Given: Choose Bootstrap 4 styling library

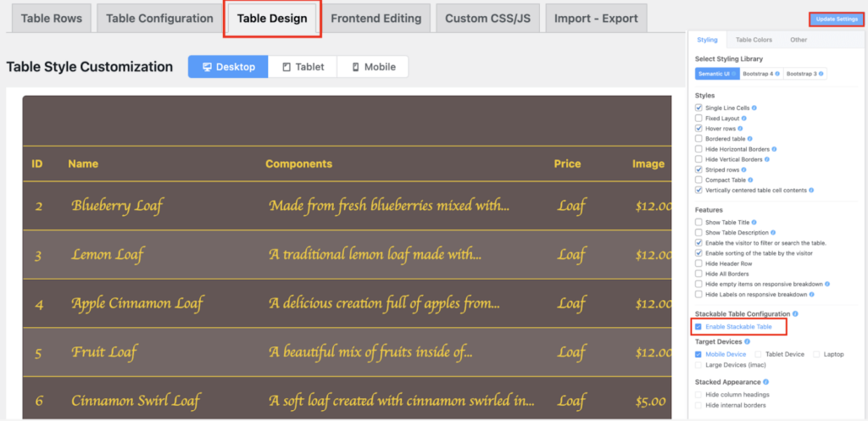Looking at the screenshot, I should pyautogui.click(x=761, y=74).
